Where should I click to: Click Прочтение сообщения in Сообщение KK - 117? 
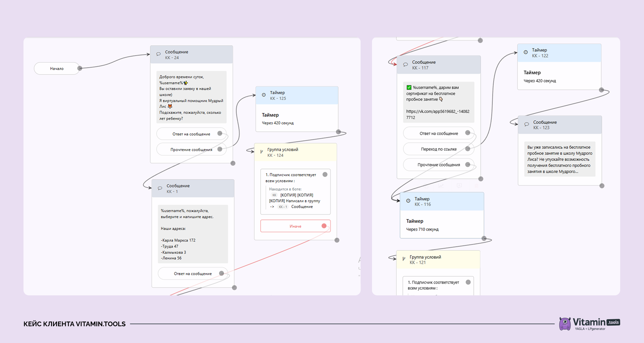[439, 165]
